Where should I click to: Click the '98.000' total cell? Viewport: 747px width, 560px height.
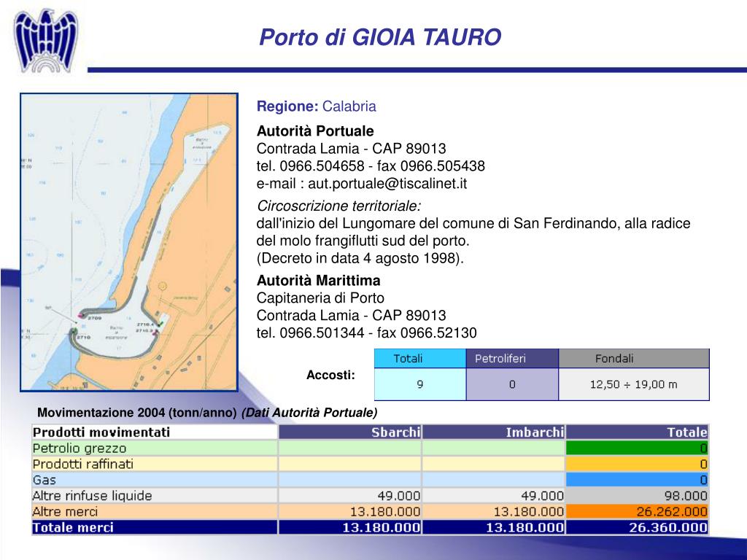(x=638, y=496)
